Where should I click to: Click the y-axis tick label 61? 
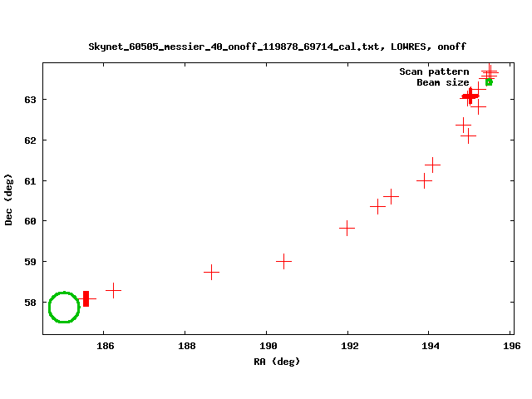[x=30, y=181]
